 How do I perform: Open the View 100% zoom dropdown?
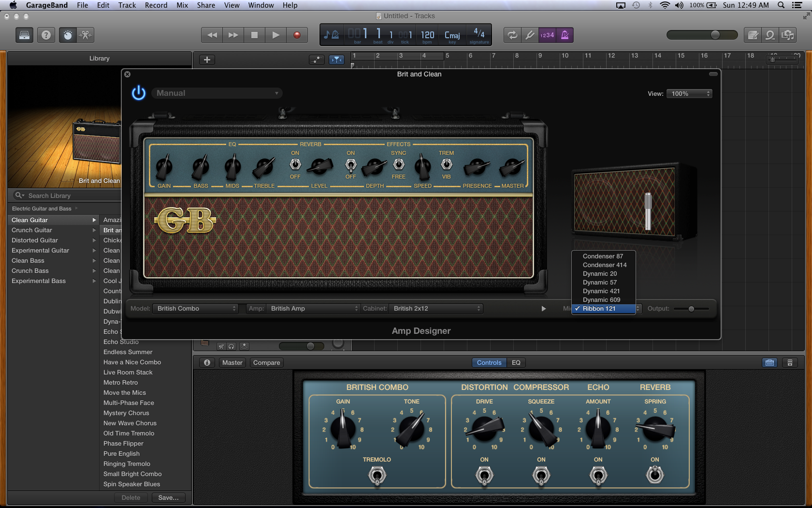click(x=689, y=93)
